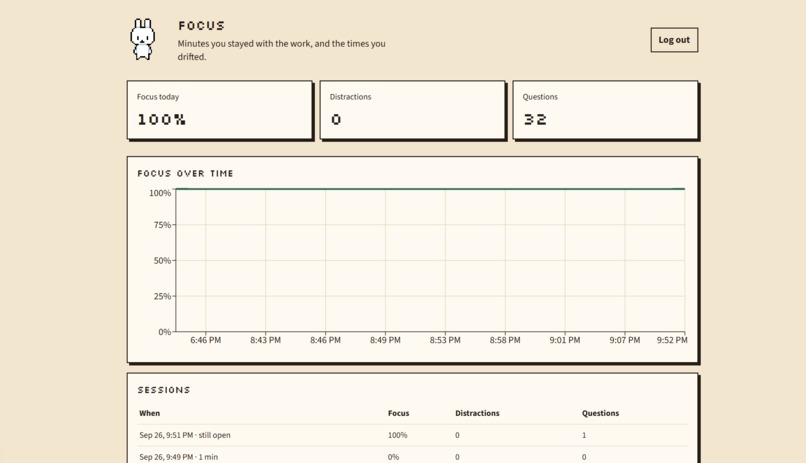Click the 8:43 PM axis label
This screenshot has height=463, width=806.
[x=265, y=340]
